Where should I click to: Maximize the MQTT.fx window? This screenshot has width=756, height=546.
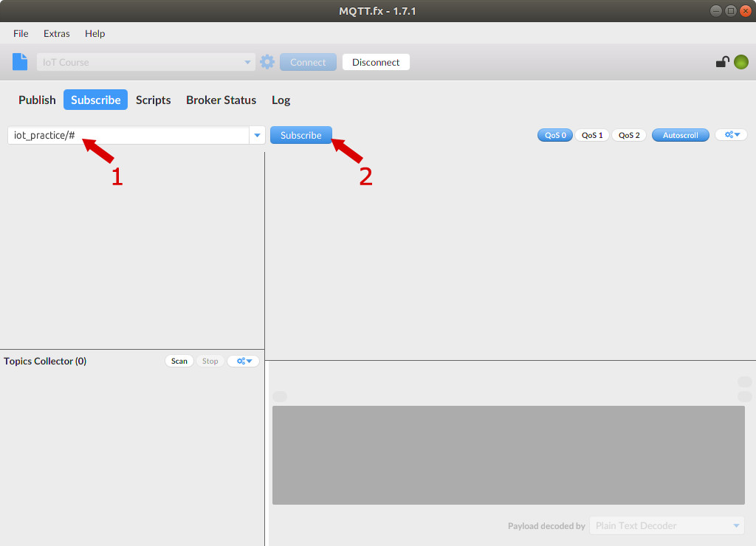click(731, 11)
